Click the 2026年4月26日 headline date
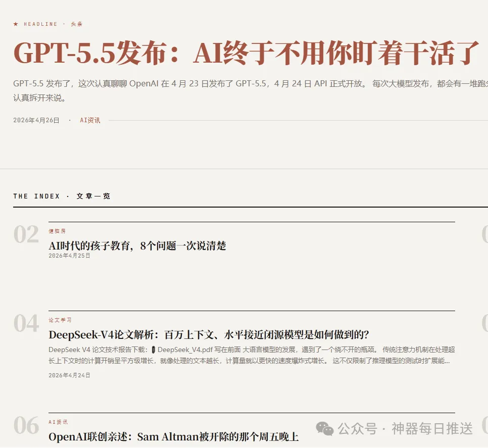The height and width of the screenshot is (448, 488). click(36, 120)
